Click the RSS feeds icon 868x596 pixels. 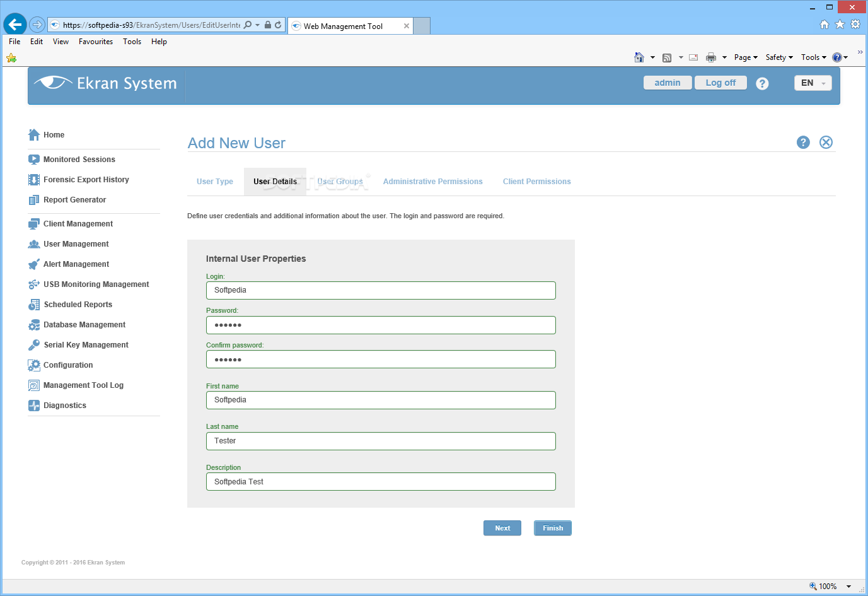coord(667,57)
